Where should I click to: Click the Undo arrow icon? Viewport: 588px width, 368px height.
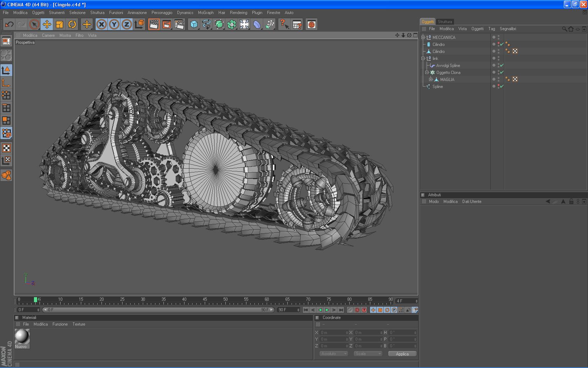click(x=9, y=25)
